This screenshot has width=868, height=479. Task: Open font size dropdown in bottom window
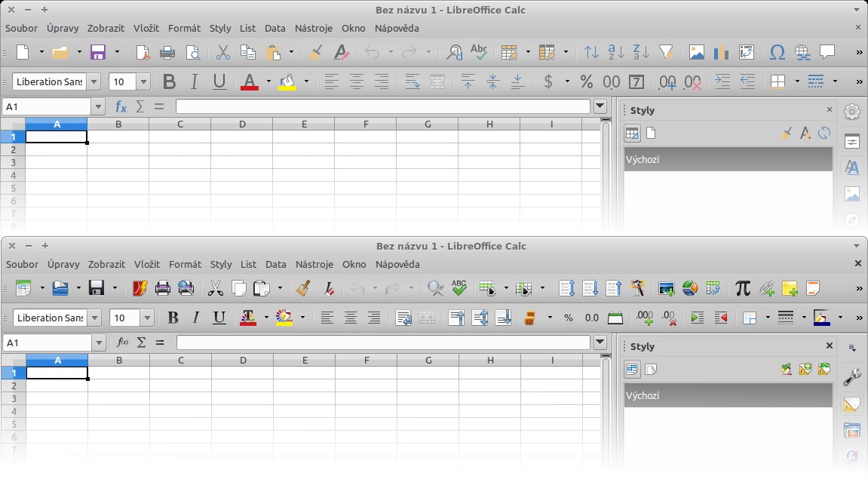pos(147,318)
